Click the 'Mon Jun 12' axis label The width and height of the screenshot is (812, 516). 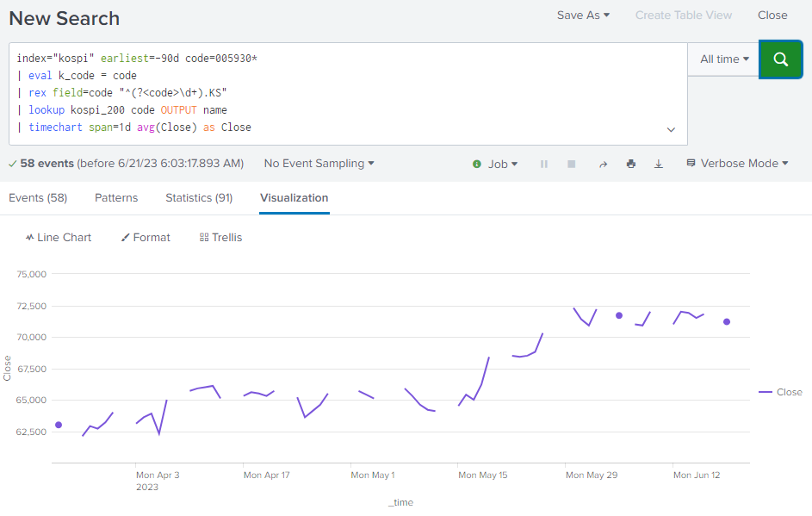(x=697, y=475)
